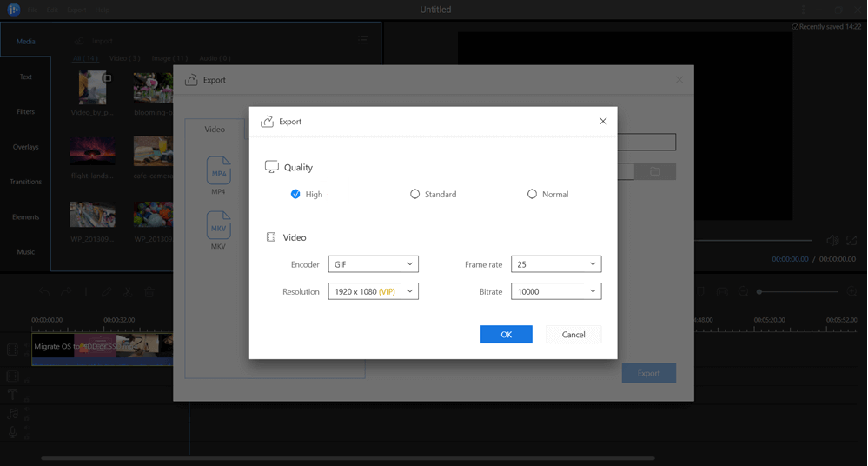This screenshot has height=466, width=868.
Task: Select Normal quality radio button
Action: click(533, 195)
